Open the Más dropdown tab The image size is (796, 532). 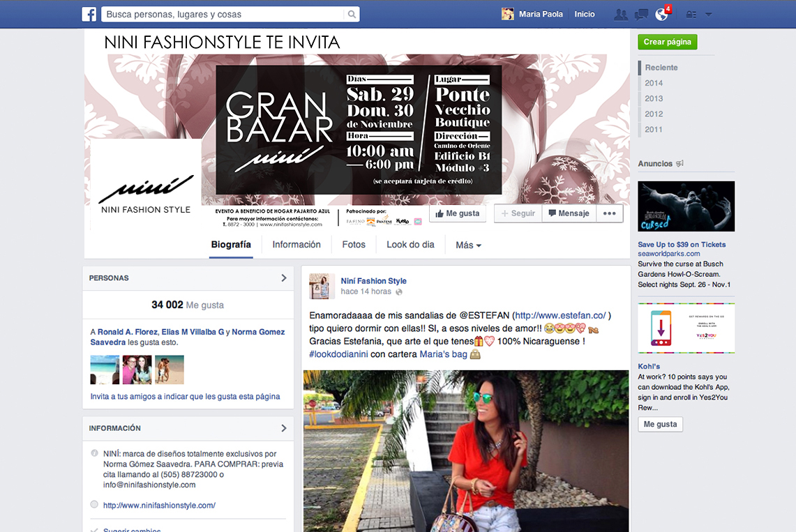point(468,245)
